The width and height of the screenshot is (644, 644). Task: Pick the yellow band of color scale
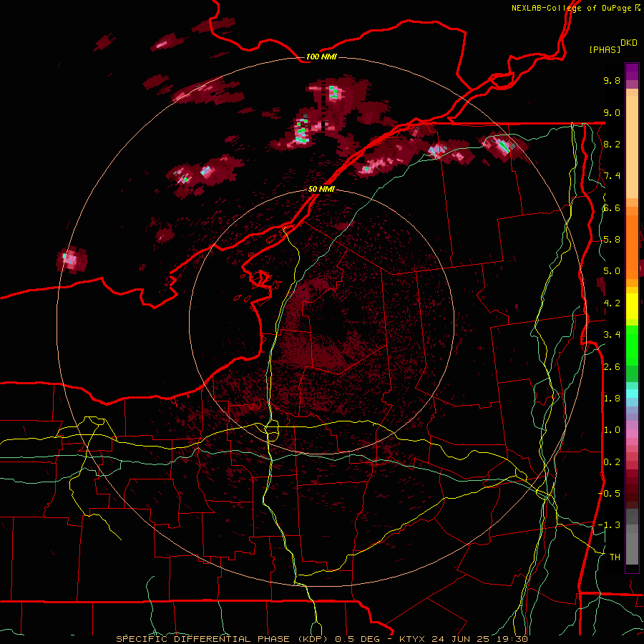632,306
